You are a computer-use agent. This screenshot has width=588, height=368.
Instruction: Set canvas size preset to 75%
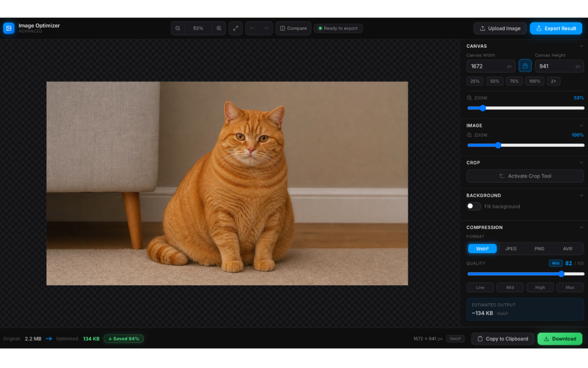(514, 81)
